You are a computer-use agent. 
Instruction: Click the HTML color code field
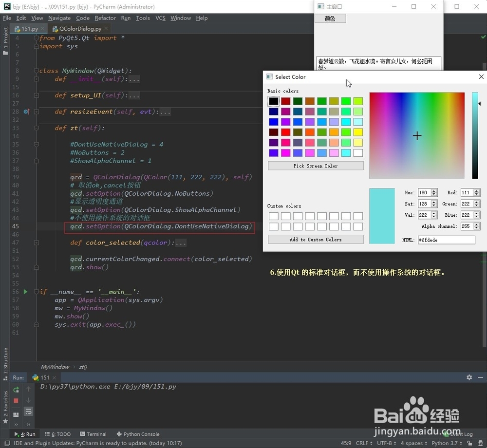pyautogui.click(x=446, y=240)
